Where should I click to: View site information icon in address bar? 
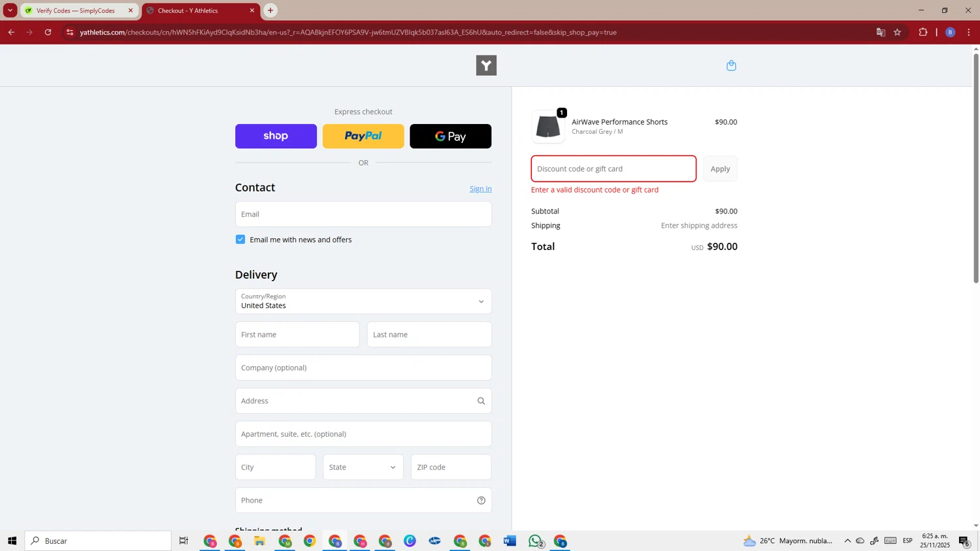point(70,32)
